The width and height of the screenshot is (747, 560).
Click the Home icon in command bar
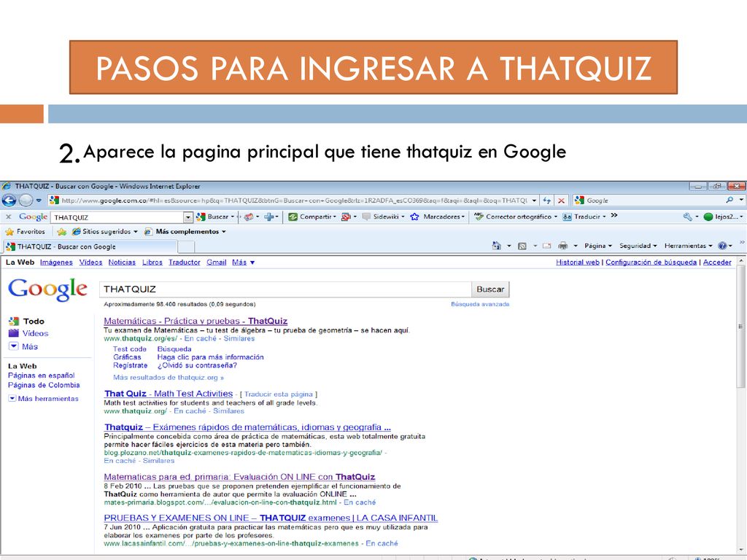[x=496, y=246]
